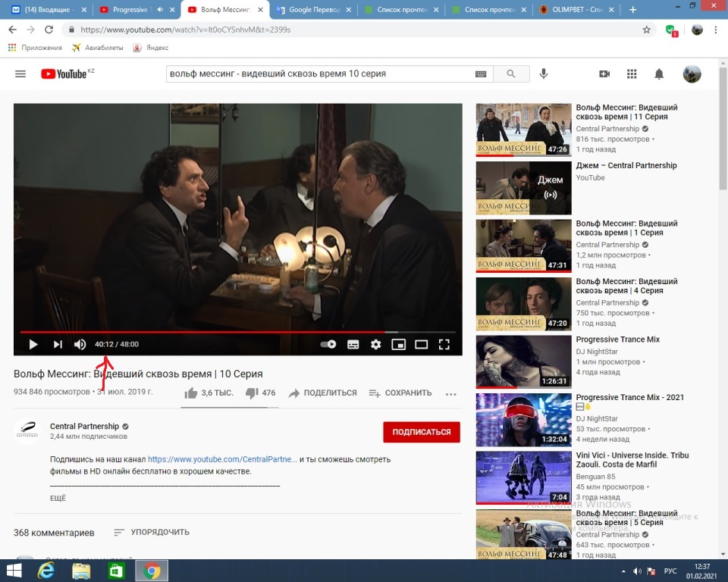
Task: Save the video via СОХРАНИТЬ
Action: click(x=400, y=393)
